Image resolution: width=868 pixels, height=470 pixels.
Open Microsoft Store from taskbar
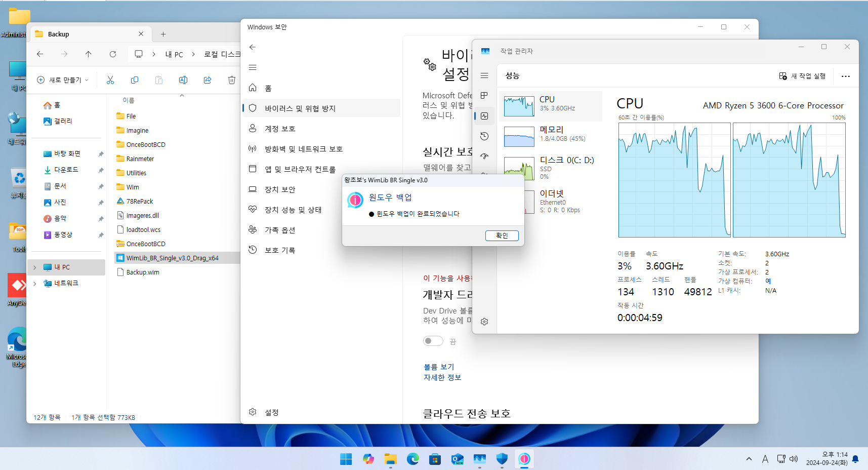click(435, 459)
